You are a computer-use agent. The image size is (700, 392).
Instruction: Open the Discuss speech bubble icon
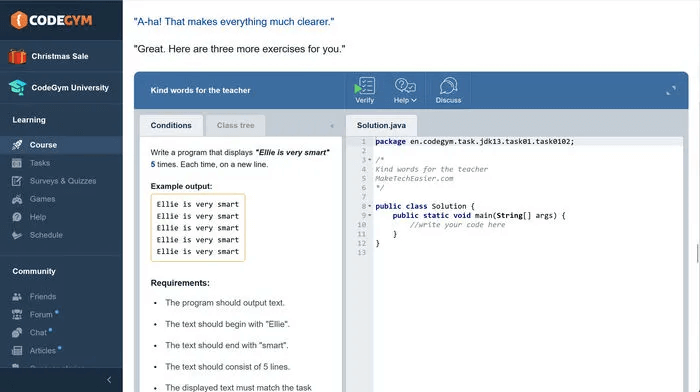(448, 86)
